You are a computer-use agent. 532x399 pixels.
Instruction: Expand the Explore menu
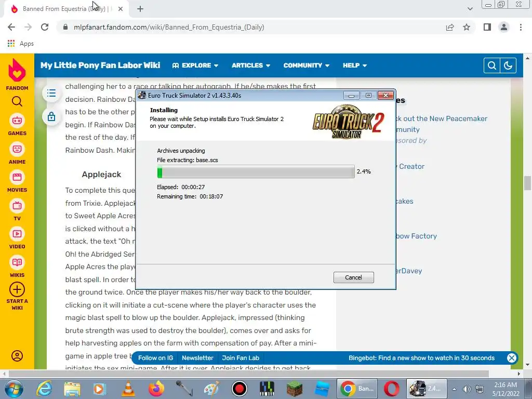tap(195, 65)
